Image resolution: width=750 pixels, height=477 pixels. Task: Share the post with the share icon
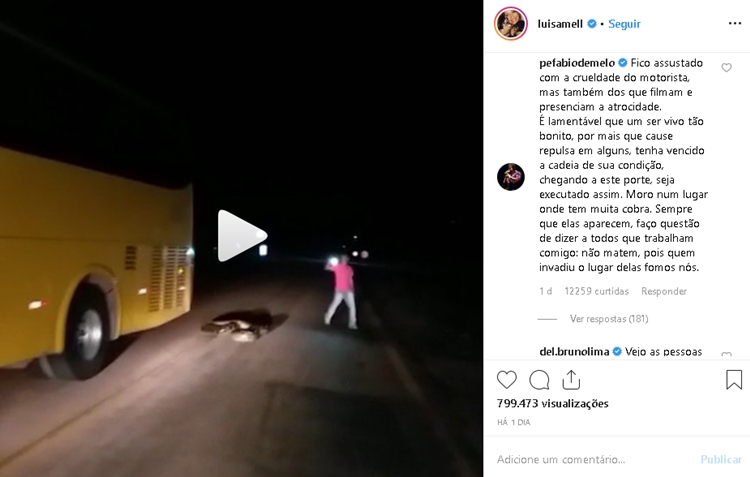[571, 380]
